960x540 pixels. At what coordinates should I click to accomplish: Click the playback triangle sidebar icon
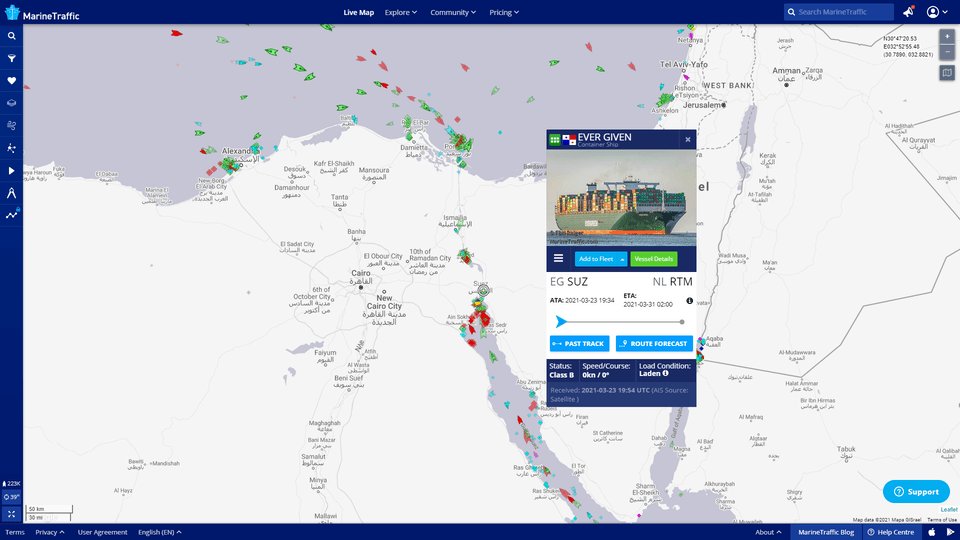[11, 171]
